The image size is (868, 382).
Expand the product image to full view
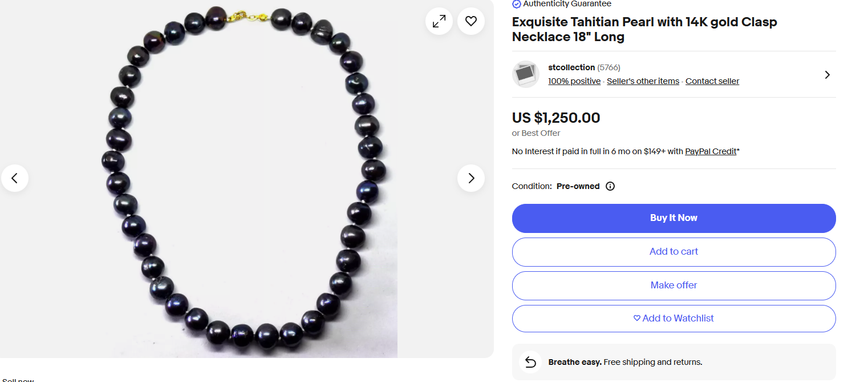(439, 21)
